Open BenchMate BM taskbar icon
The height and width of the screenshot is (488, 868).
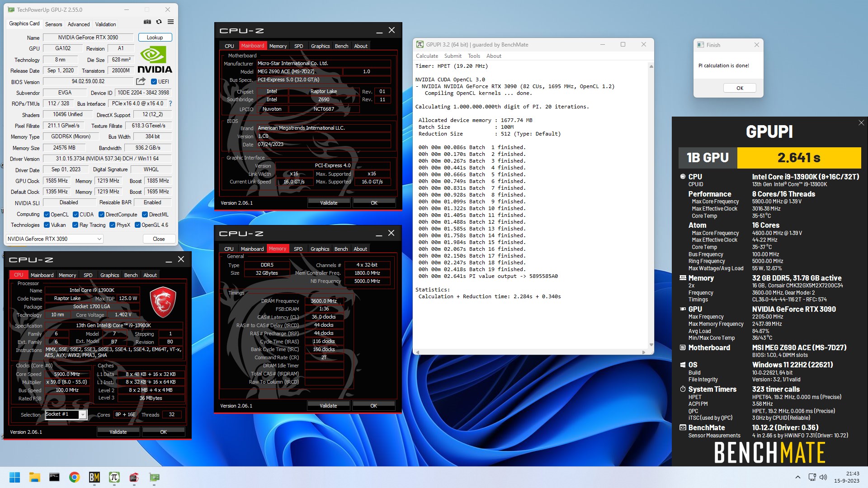pyautogui.click(x=94, y=477)
